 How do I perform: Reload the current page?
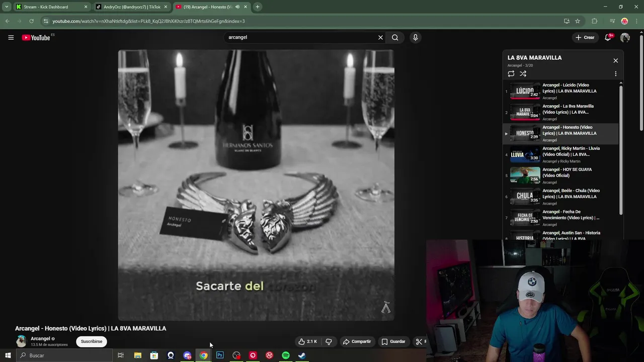pos(31,21)
